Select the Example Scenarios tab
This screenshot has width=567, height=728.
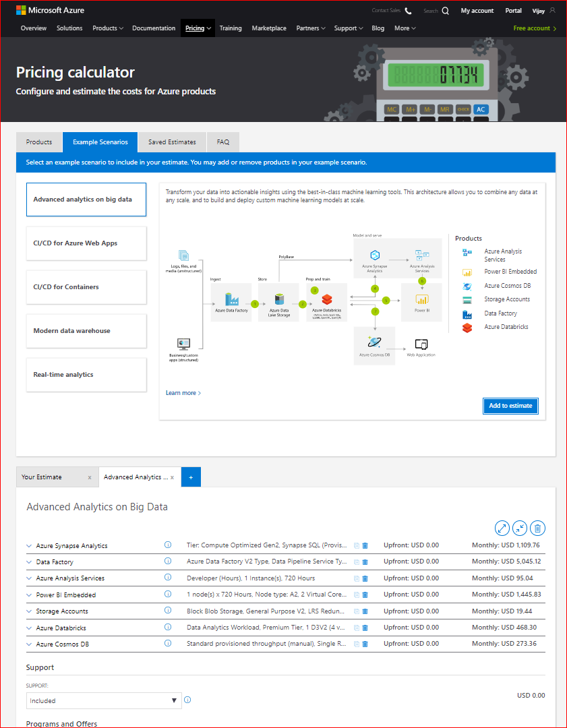click(x=100, y=142)
